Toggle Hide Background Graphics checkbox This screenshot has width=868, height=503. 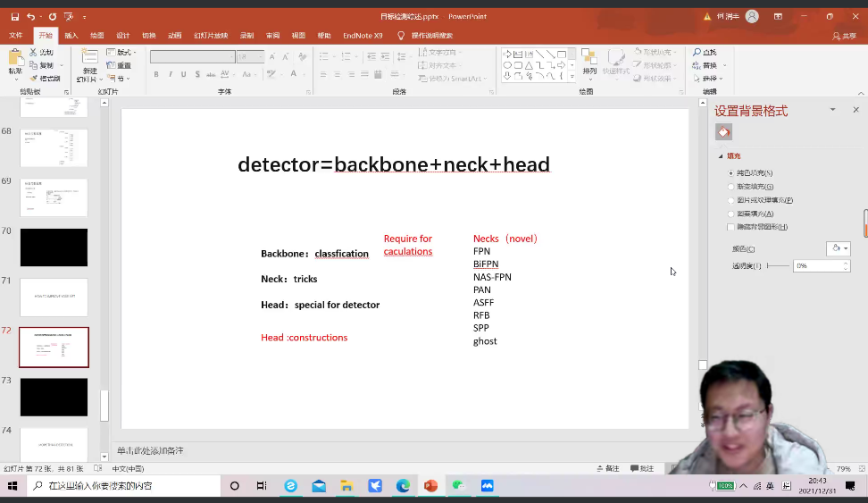[730, 227]
